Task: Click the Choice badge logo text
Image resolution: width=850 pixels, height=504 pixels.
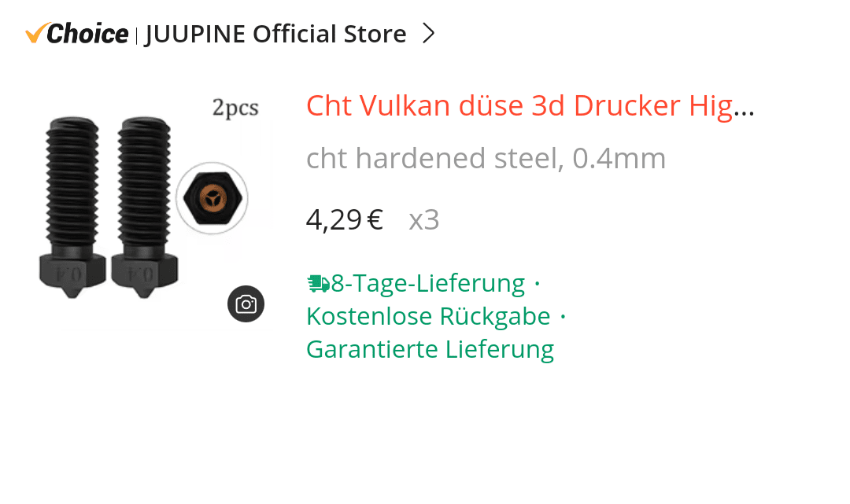Action: pyautogui.click(x=87, y=34)
